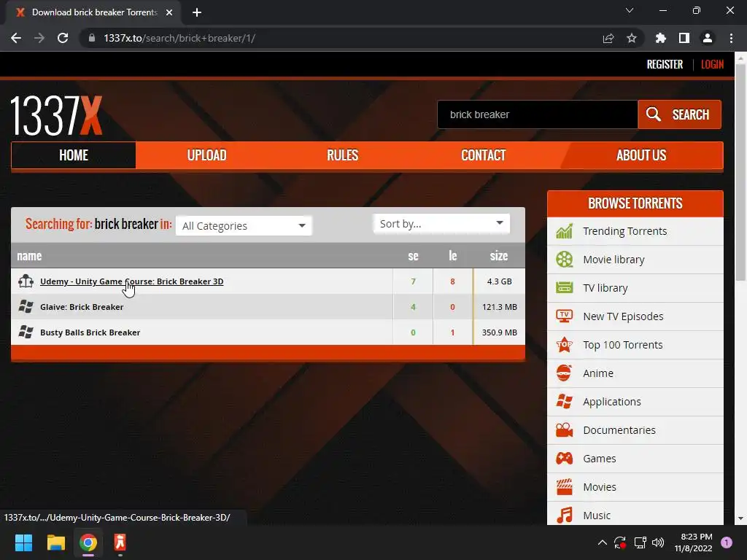Click the REGISTER link
Viewport: 747px width, 560px height.
(665, 64)
